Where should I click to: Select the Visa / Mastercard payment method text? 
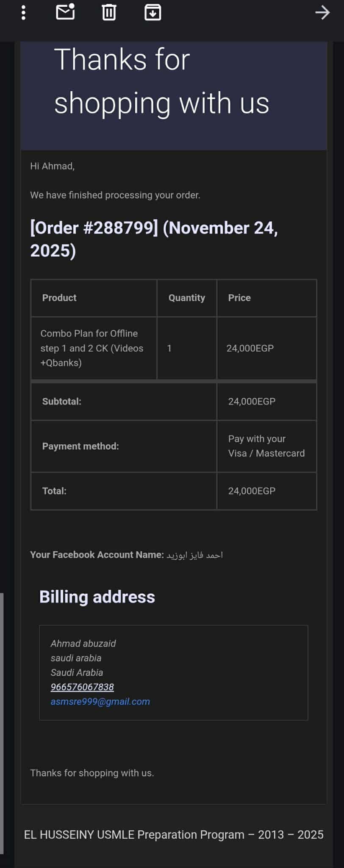coord(266,446)
